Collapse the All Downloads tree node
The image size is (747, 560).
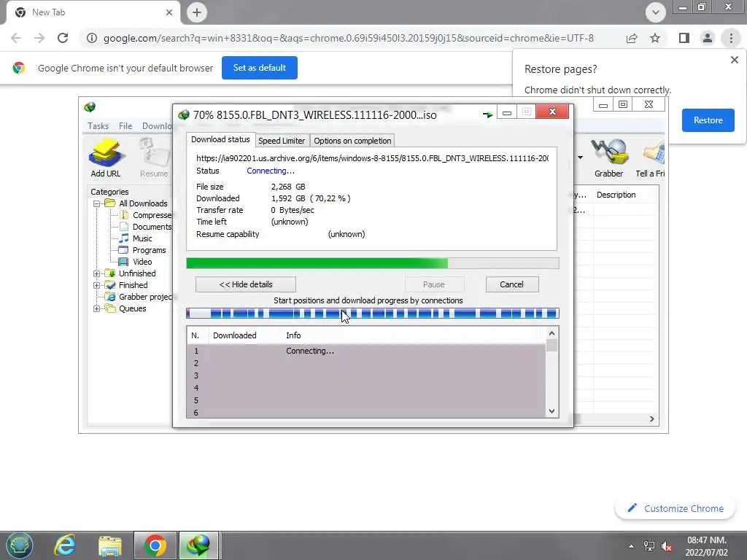click(97, 203)
